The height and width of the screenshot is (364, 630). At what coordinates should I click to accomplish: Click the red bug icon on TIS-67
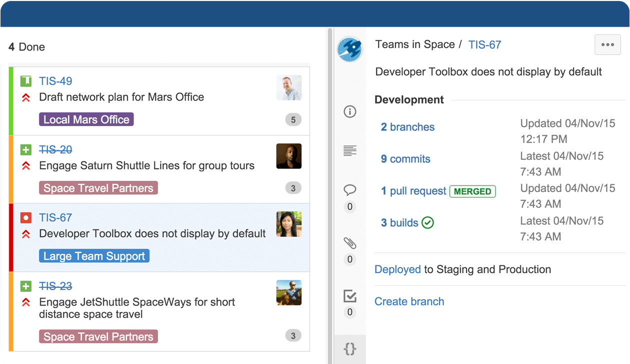26,218
